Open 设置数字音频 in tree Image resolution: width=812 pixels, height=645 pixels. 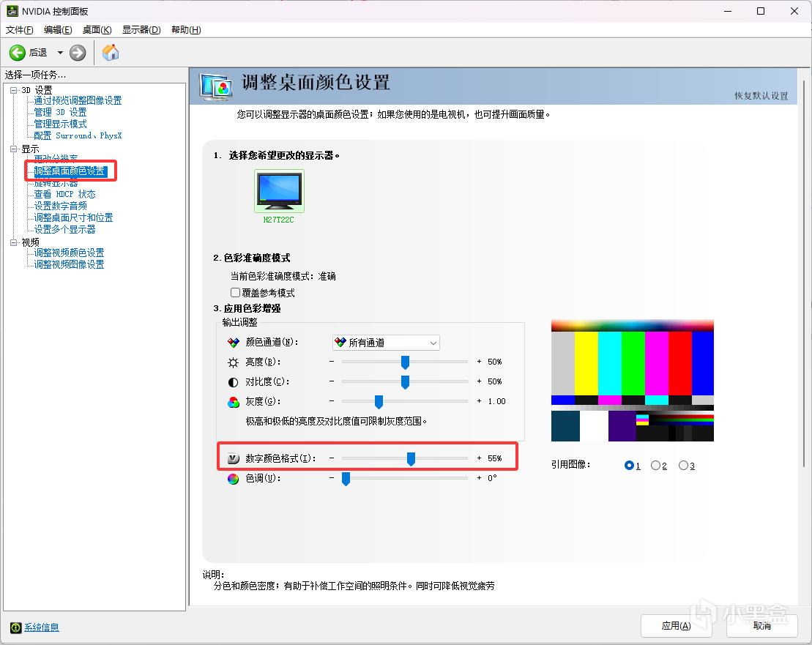point(60,206)
